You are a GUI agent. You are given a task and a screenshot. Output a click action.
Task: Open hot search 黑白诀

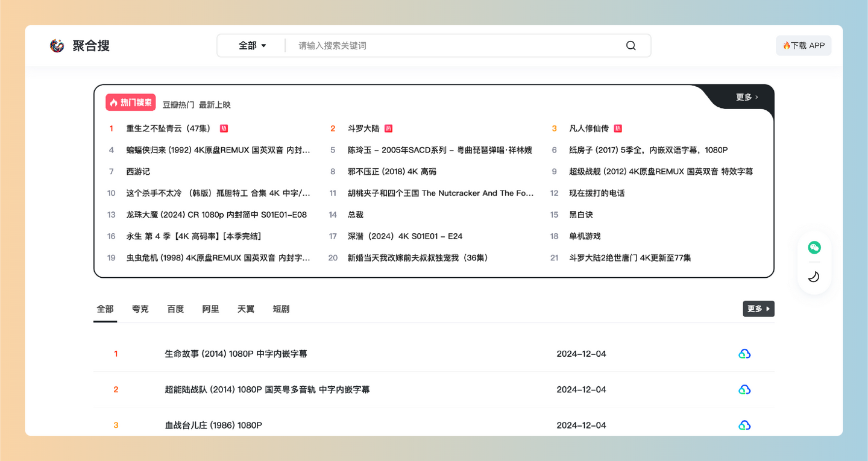tap(581, 215)
